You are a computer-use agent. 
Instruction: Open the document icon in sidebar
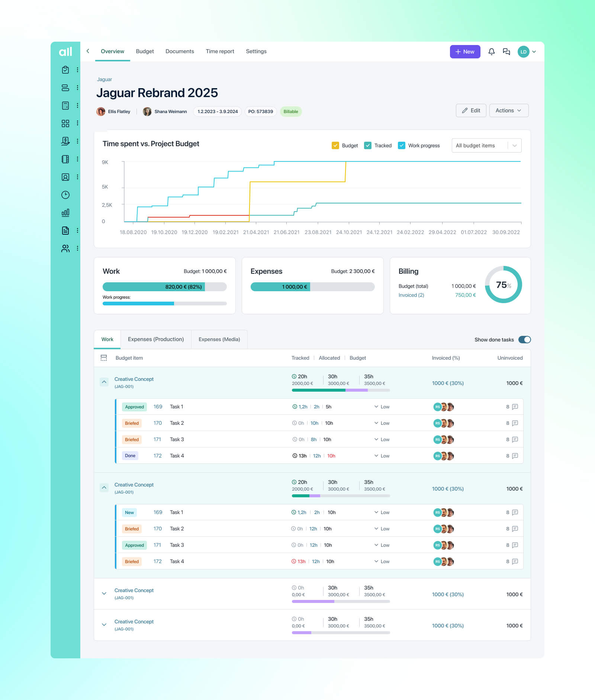(x=65, y=230)
